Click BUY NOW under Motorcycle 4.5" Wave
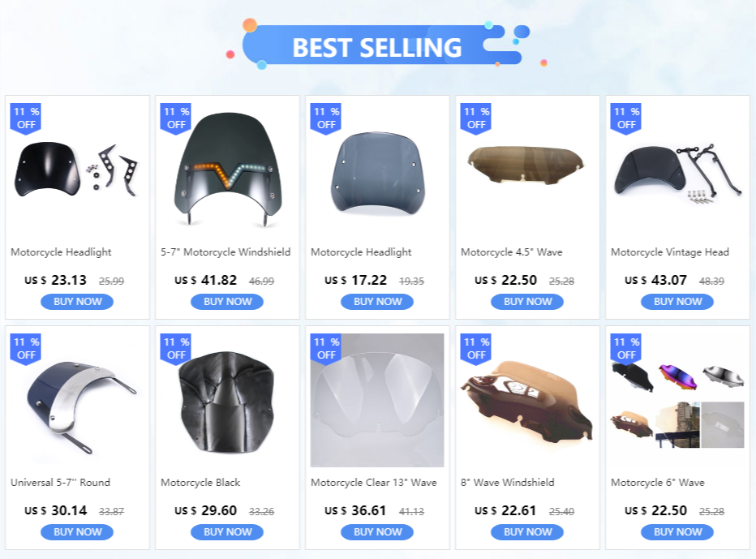This screenshot has height=559, width=756. (527, 302)
